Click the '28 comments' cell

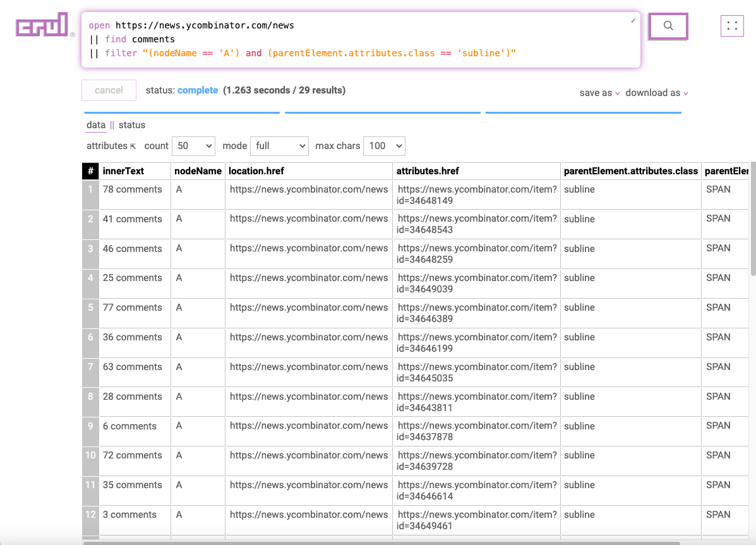coord(135,402)
